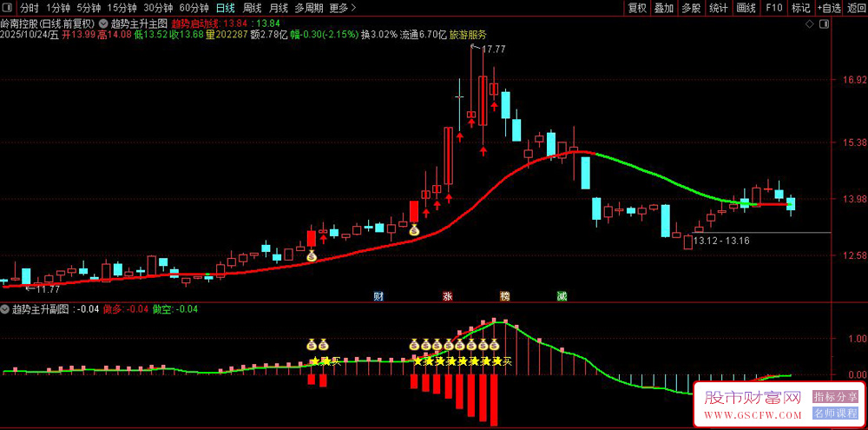Click the 张 event marker
Screen dimensions: 868x430
pos(447,296)
